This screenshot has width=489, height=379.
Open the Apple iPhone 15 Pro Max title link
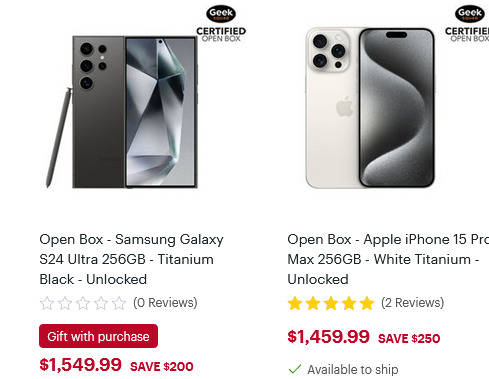[x=388, y=259]
